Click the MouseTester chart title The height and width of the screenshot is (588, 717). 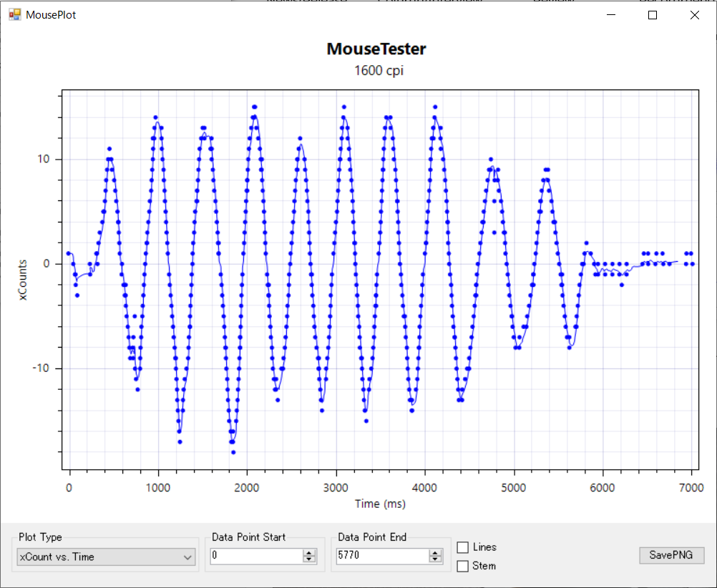(376, 49)
